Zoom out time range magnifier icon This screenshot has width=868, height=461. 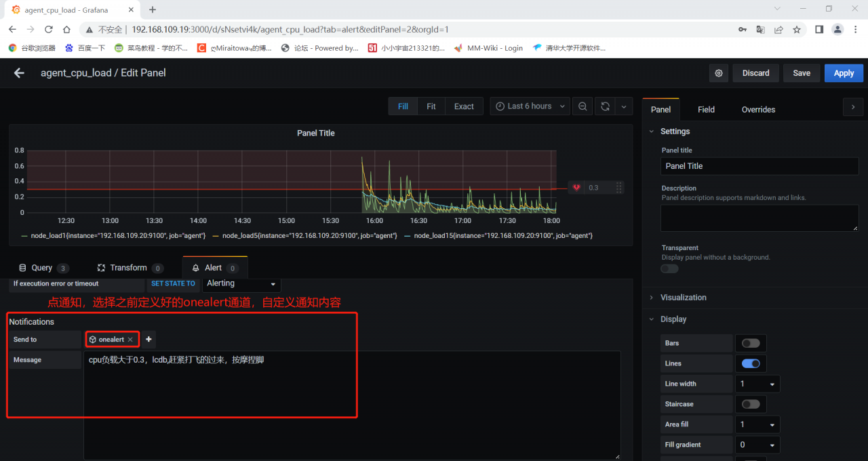point(582,106)
